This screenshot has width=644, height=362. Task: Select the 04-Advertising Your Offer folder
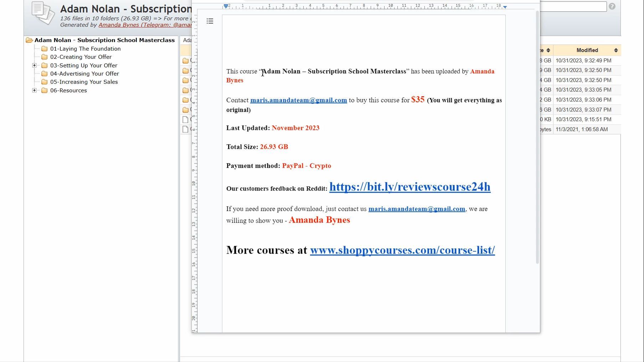tap(84, 74)
